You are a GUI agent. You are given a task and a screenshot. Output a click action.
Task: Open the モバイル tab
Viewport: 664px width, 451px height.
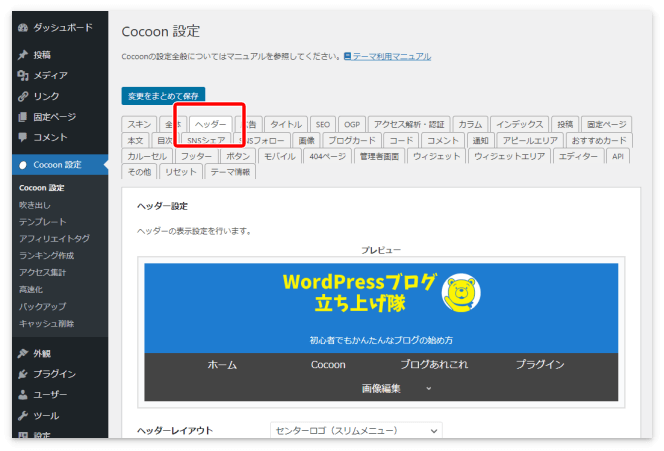279,156
